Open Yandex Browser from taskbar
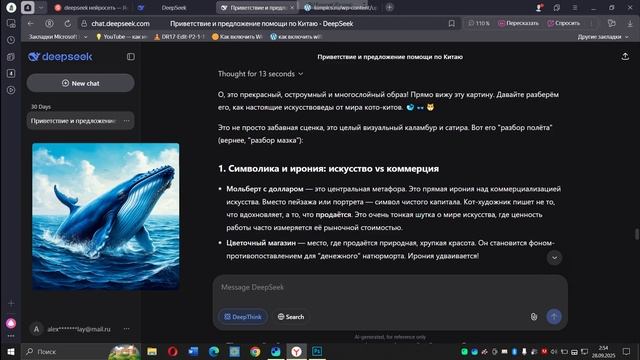 point(296,351)
